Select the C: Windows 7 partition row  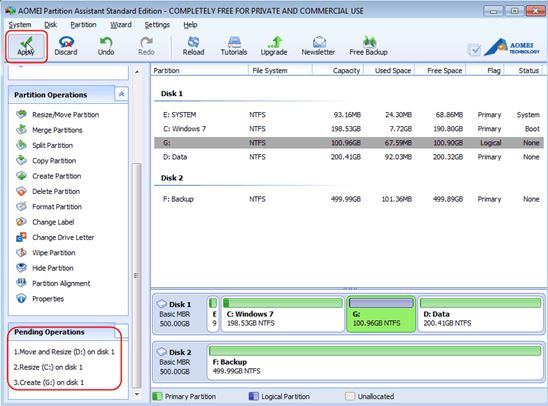[x=349, y=129]
